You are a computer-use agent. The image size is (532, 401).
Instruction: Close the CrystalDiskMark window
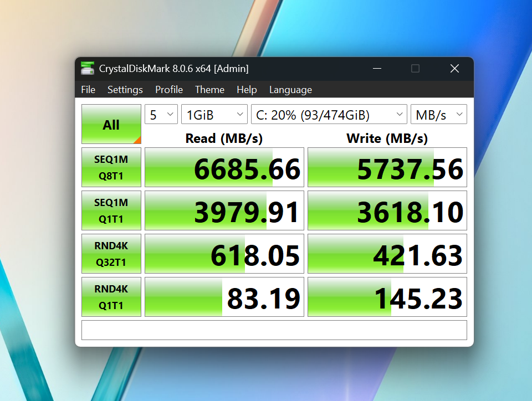pos(454,69)
